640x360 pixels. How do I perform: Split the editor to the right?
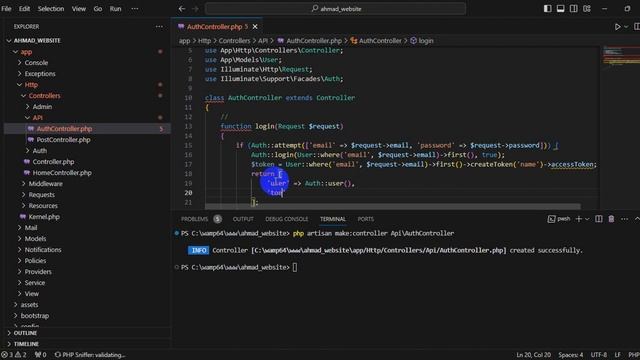coord(636,27)
